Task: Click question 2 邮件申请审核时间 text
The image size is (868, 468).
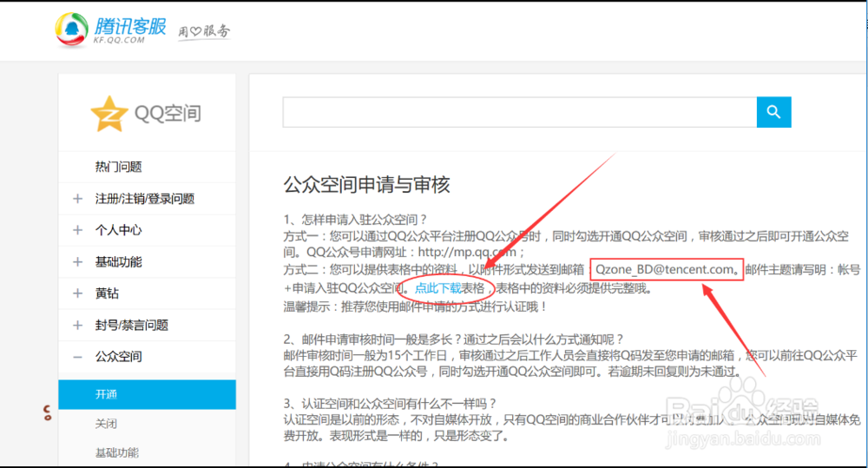Action: click(x=454, y=339)
